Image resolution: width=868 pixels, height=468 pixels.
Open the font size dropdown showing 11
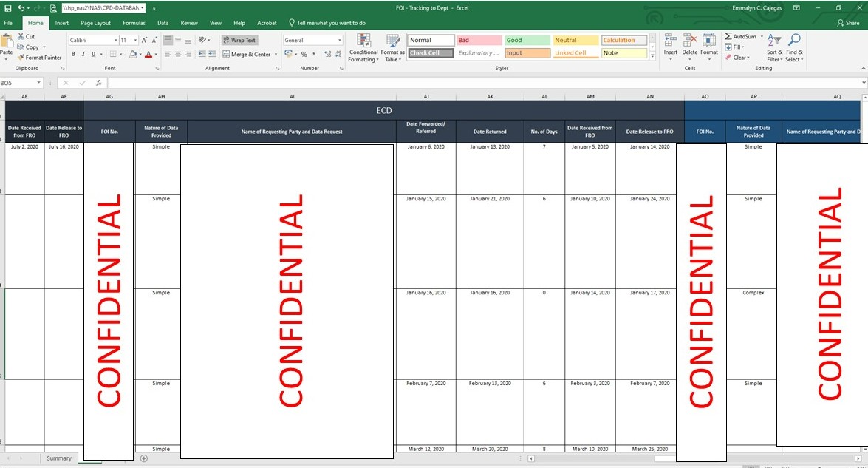click(x=136, y=40)
